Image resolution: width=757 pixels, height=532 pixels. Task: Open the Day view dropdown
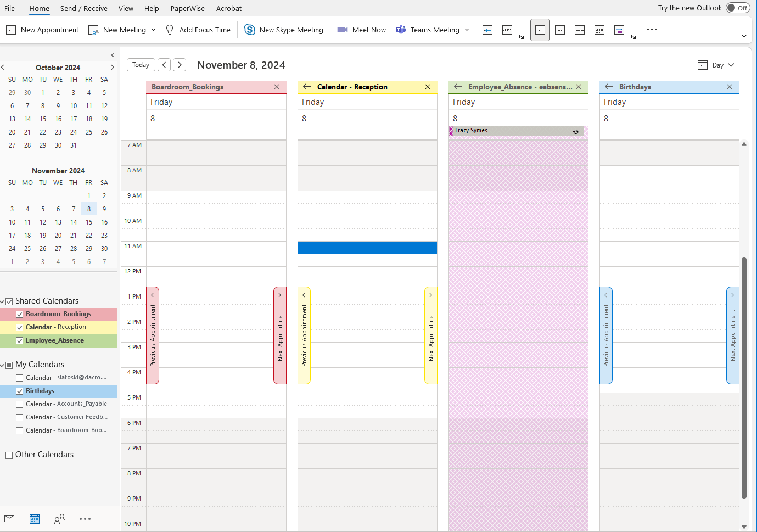[716, 65]
